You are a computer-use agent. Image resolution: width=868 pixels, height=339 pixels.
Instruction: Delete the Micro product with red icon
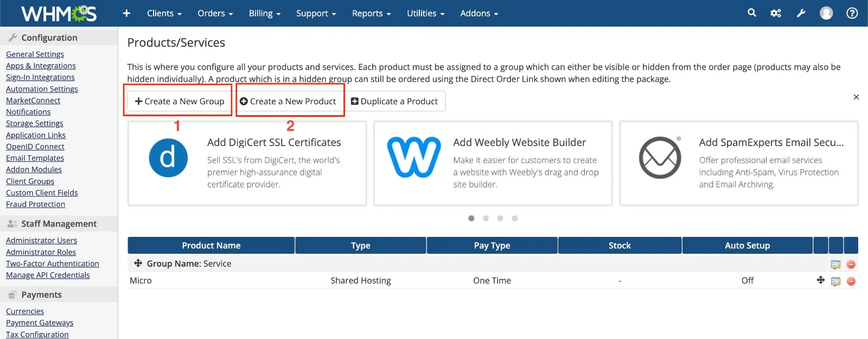(x=851, y=281)
